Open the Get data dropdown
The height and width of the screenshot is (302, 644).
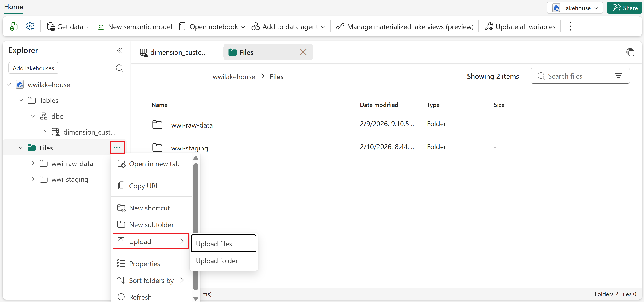tap(69, 27)
